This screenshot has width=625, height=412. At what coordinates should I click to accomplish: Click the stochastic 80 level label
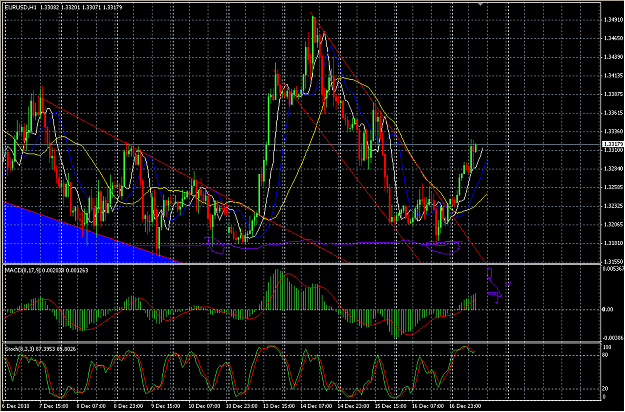605,354
